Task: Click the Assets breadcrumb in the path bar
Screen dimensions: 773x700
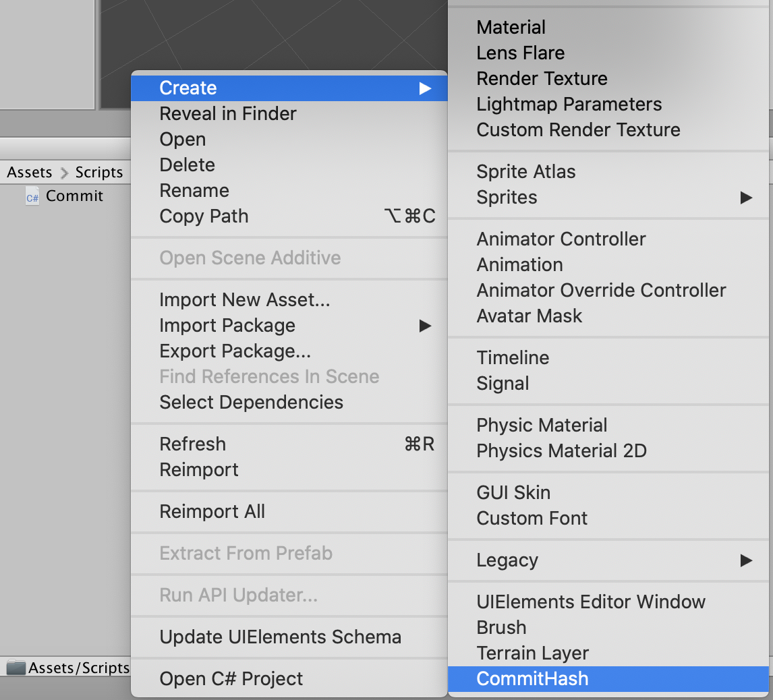Action: [29, 173]
